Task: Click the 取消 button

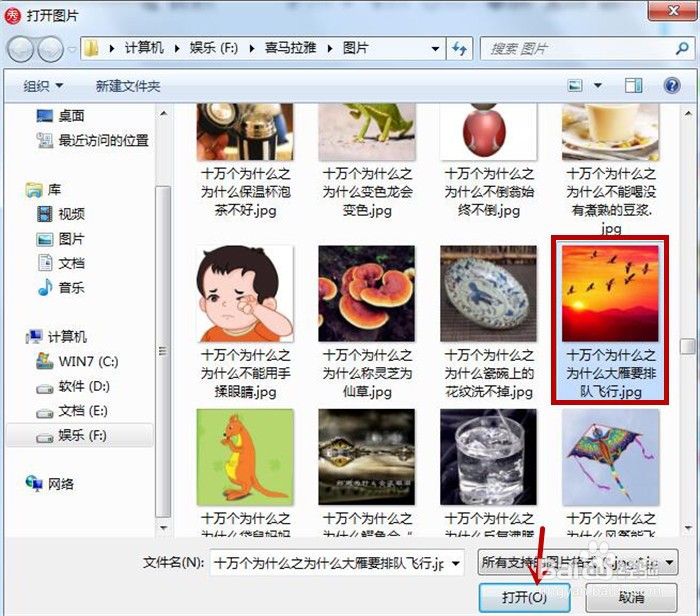Action: pyautogui.click(x=631, y=597)
